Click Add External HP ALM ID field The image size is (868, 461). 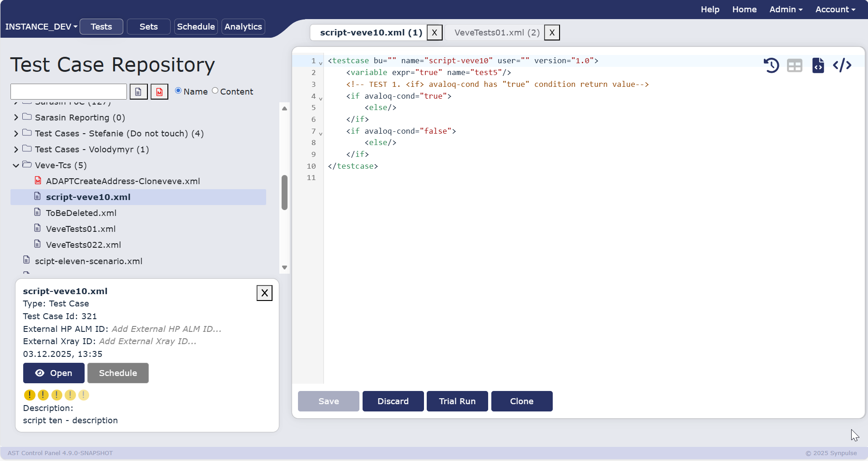167,329
